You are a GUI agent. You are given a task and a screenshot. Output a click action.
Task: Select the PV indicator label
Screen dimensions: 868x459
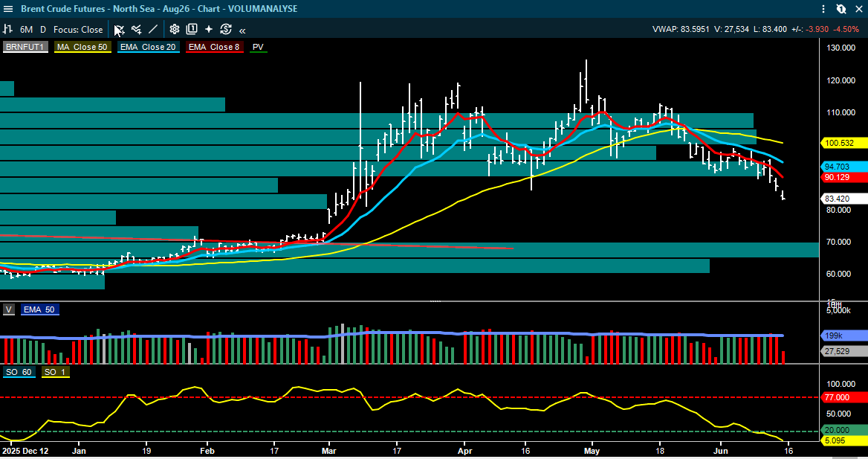click(x=258, y=47)
